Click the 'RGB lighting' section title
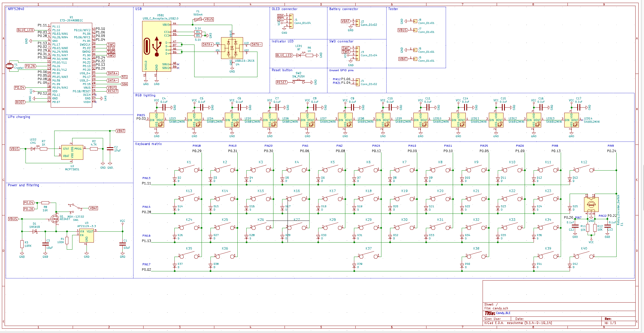The width and height of the screenshot is (644, 333). point(145,95)
